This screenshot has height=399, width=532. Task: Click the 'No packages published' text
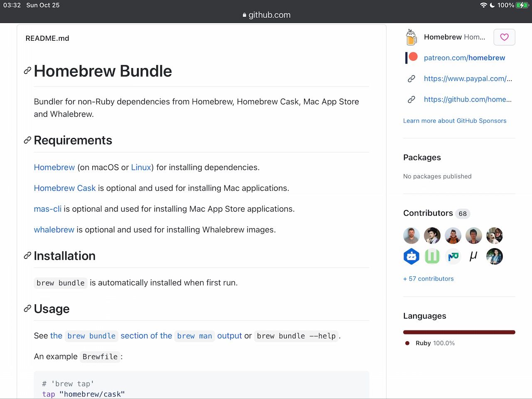(437, 176)
